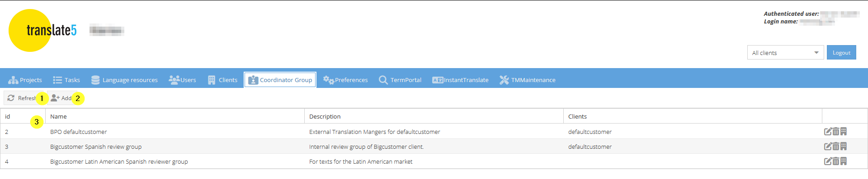
Task: Open clients building icon for BPO defaultcustomer
Action: pos(844,132)
